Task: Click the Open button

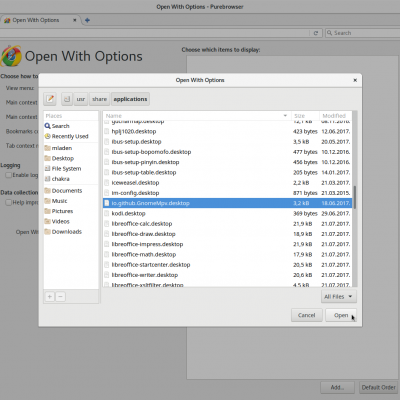Action: [x=341, y=315]
